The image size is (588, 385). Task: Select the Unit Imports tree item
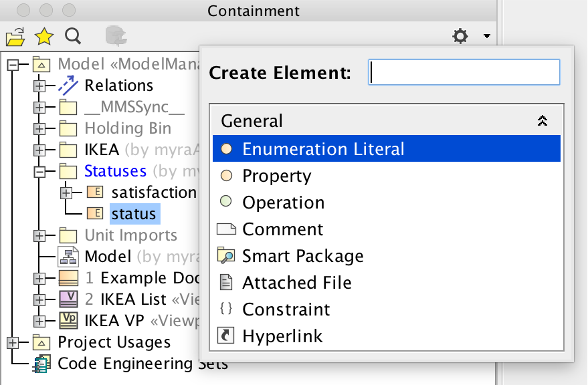coord(131,235)
